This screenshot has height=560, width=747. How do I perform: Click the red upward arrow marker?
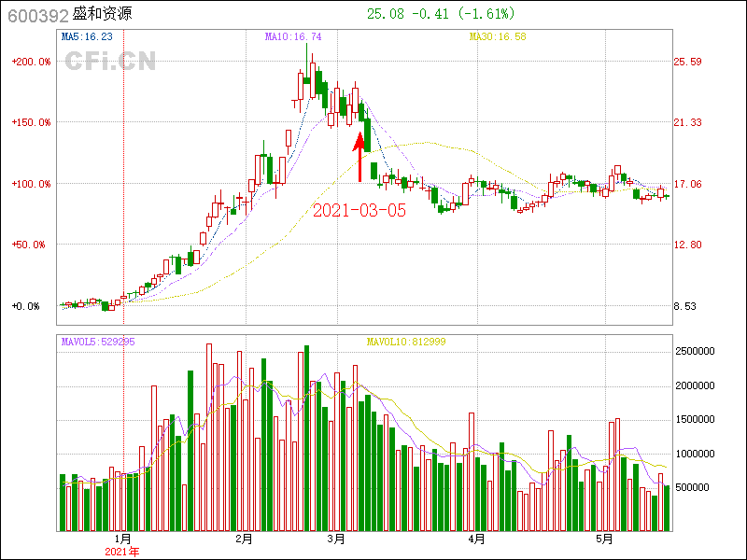tap(359, 156)
